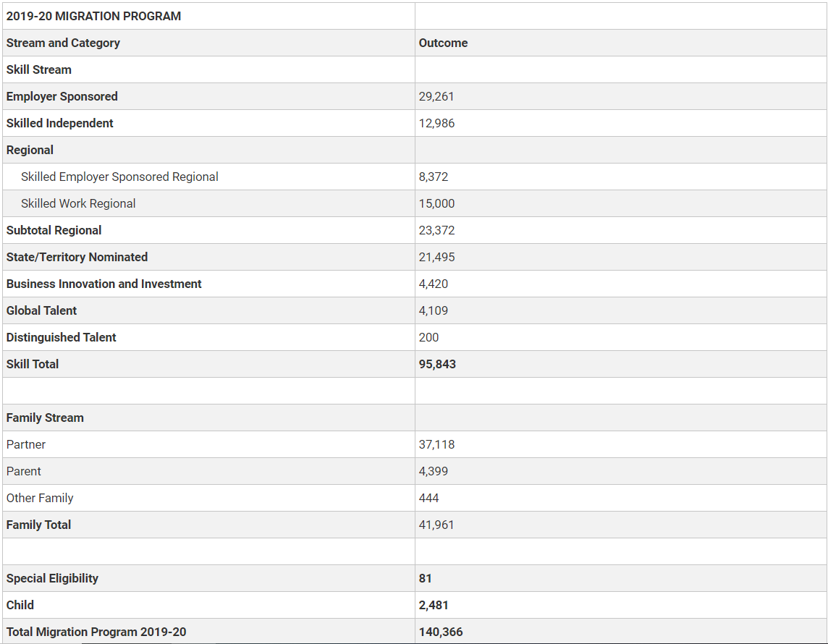Click the Distinguished Talent value 200

428,337
